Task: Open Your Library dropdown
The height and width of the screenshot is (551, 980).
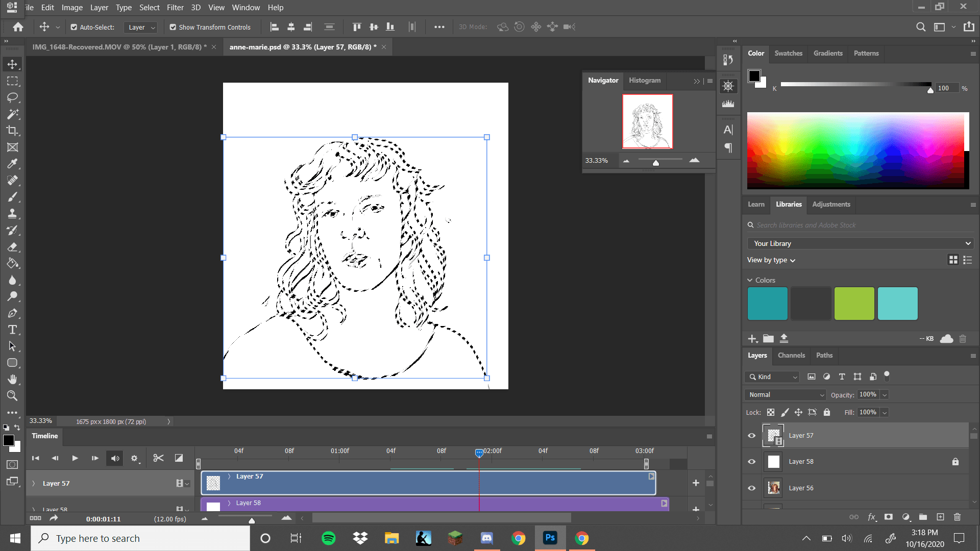Action: tap(861, 243)
